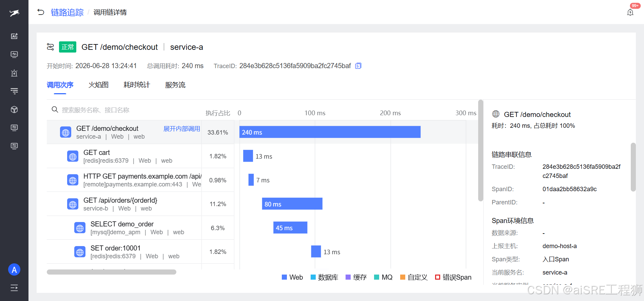
Task: Click the 11.2% execution ratio cell
Action: [x=218, y=204]
